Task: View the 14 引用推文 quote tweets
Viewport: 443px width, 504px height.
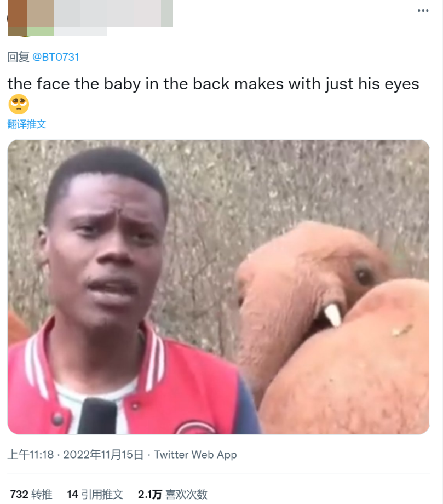Action: [x=95, y=494]
